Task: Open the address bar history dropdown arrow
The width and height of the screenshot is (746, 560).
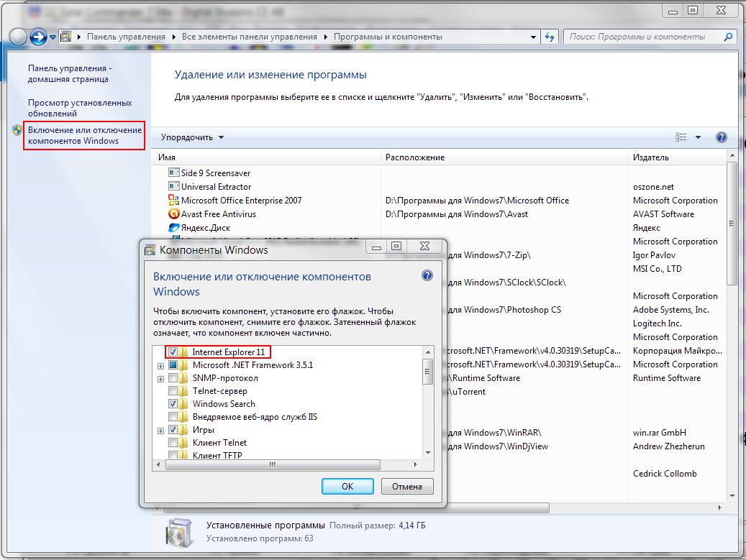Action: (533, 37)
